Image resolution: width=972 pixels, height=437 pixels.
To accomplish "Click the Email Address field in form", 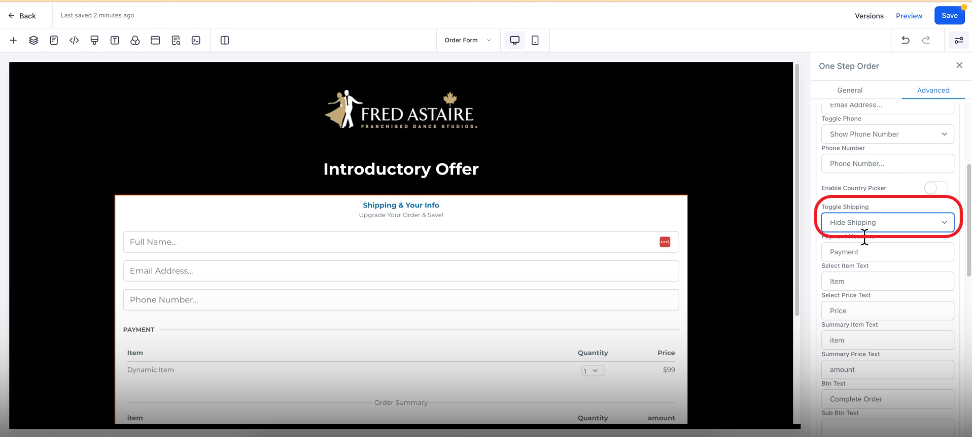I will [x=400, y=271].
